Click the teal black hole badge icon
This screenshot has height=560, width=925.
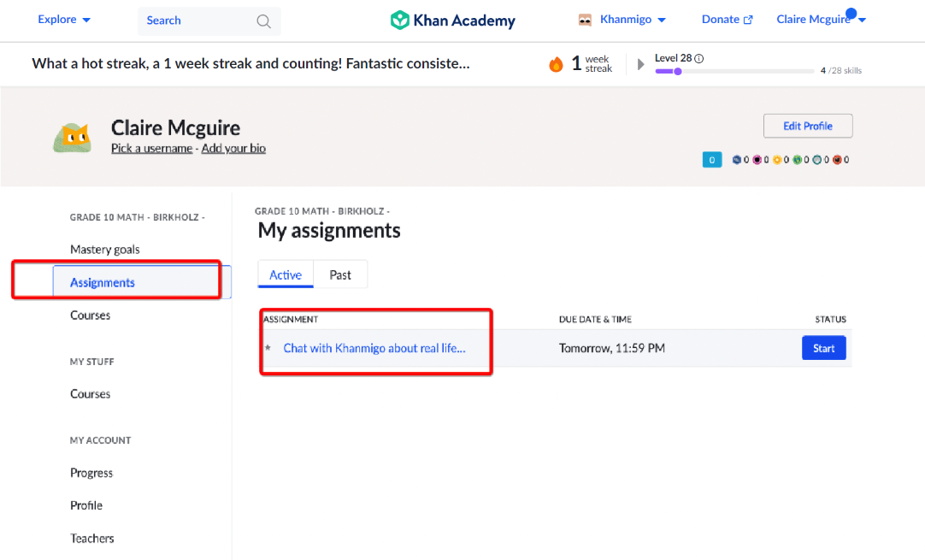[x=817, y=160]
